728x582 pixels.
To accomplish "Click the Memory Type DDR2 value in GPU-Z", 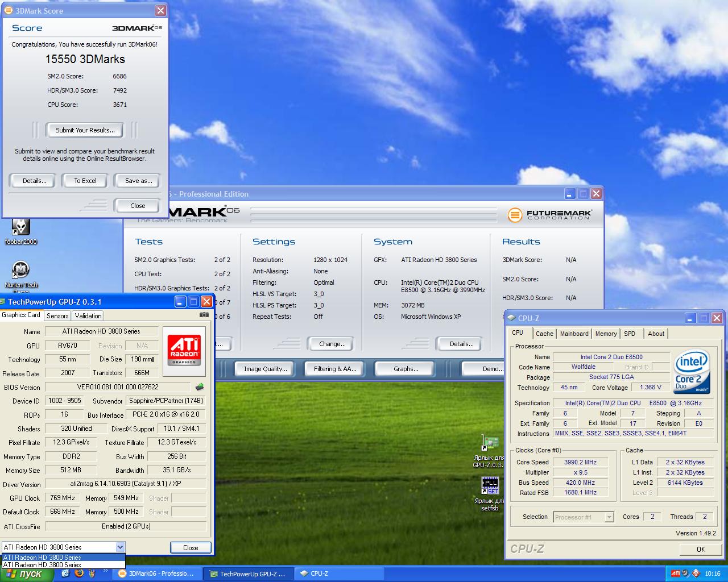I will (x=71, y=456).
